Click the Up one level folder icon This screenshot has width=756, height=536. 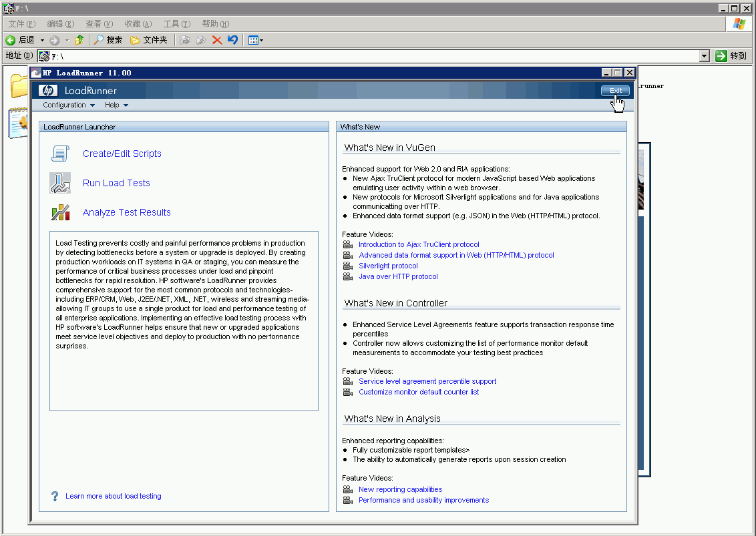point(79,40)
